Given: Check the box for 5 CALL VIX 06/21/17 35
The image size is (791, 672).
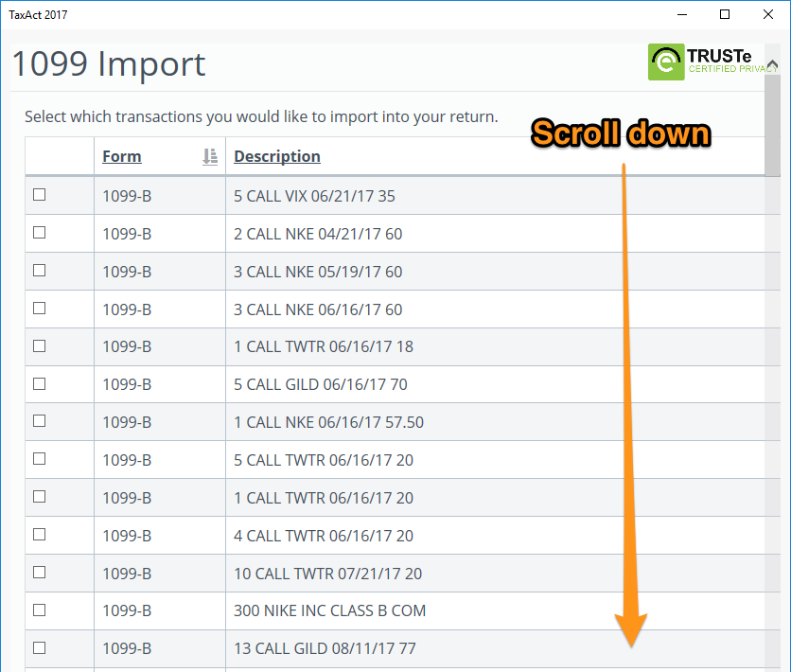Looking at the screenshot, I should (40, 195).
